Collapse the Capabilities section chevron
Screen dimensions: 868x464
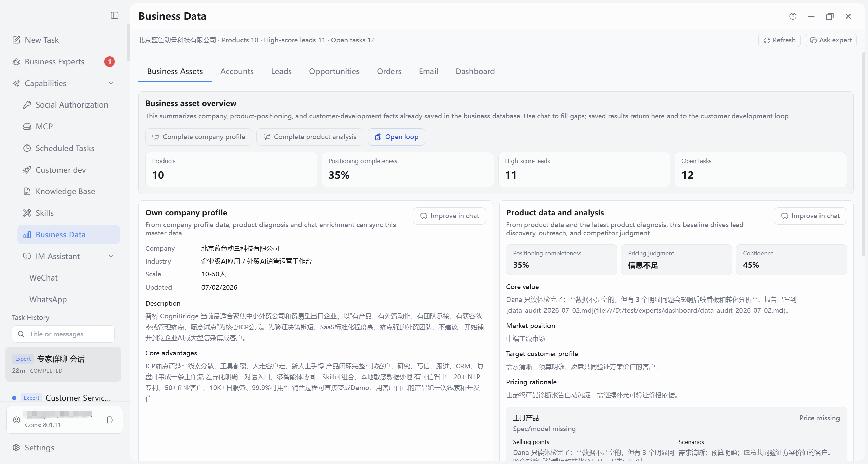click(x=111, y=83)
